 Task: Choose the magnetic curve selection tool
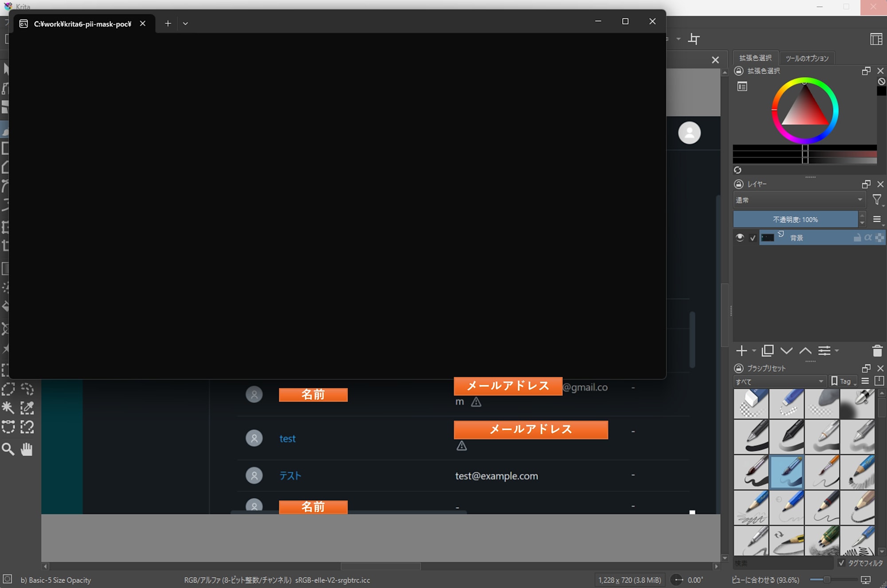27,427
